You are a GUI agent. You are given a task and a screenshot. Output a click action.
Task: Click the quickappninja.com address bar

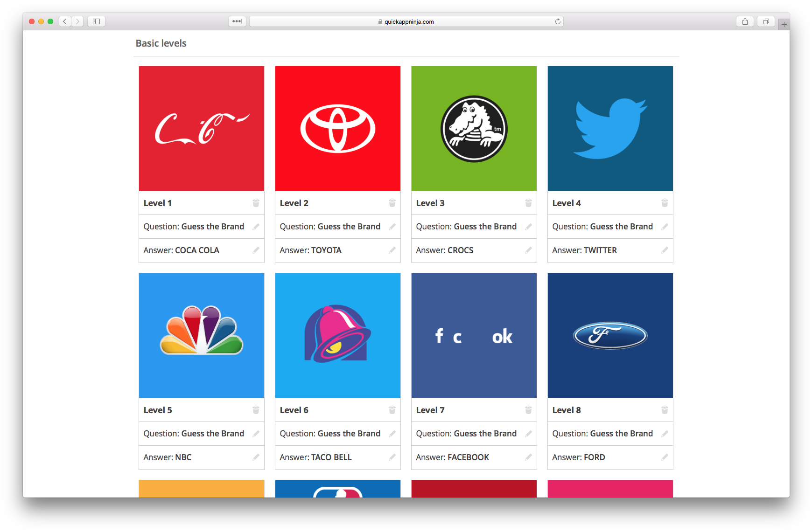406,21
